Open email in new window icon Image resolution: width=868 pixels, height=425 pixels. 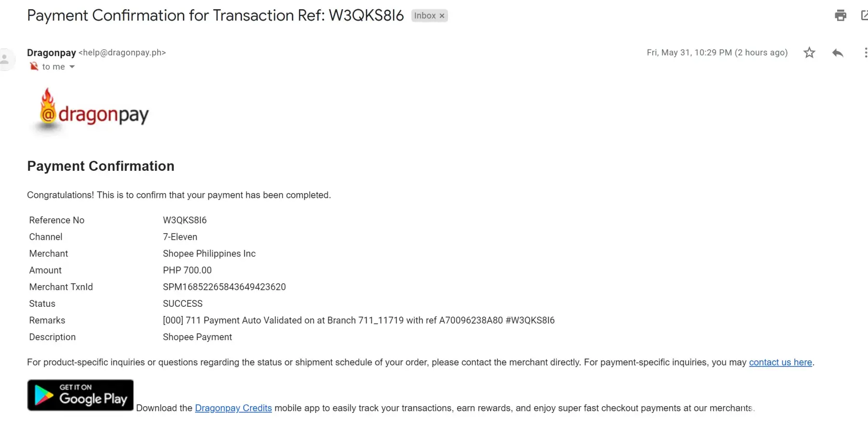[864, 15]
